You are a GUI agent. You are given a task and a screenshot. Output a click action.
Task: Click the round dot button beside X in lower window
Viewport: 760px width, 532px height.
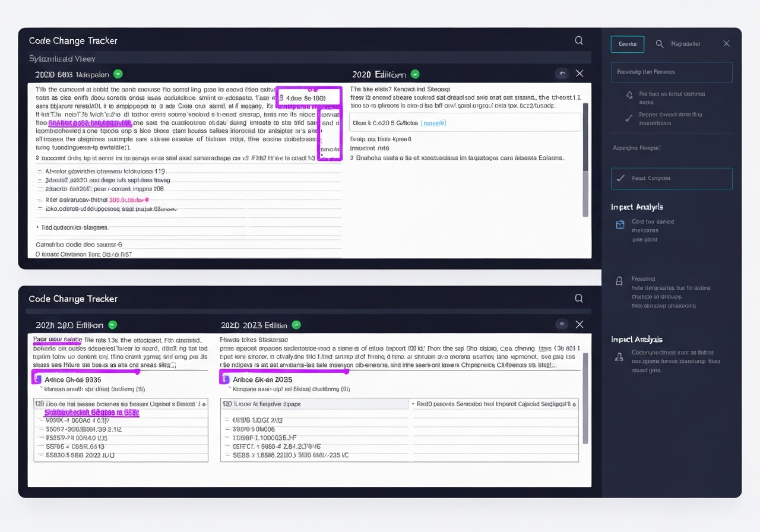[x=562, y=324]
